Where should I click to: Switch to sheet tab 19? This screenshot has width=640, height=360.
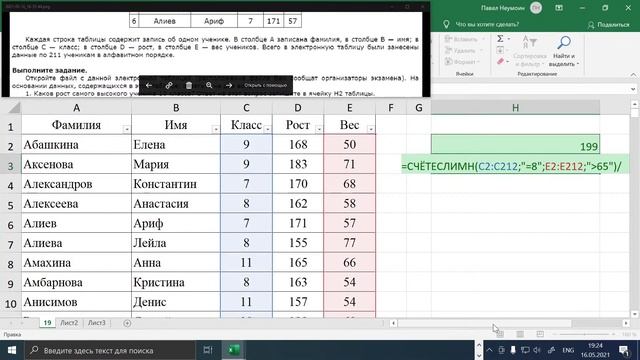tap(47, 323)
